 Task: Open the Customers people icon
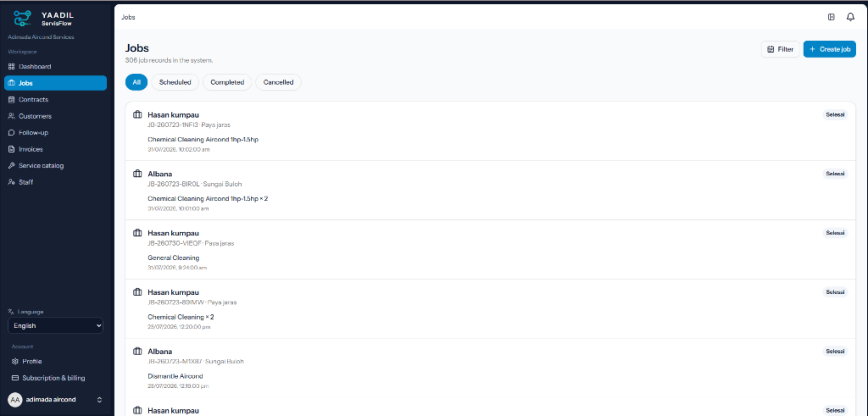[12, 116]
